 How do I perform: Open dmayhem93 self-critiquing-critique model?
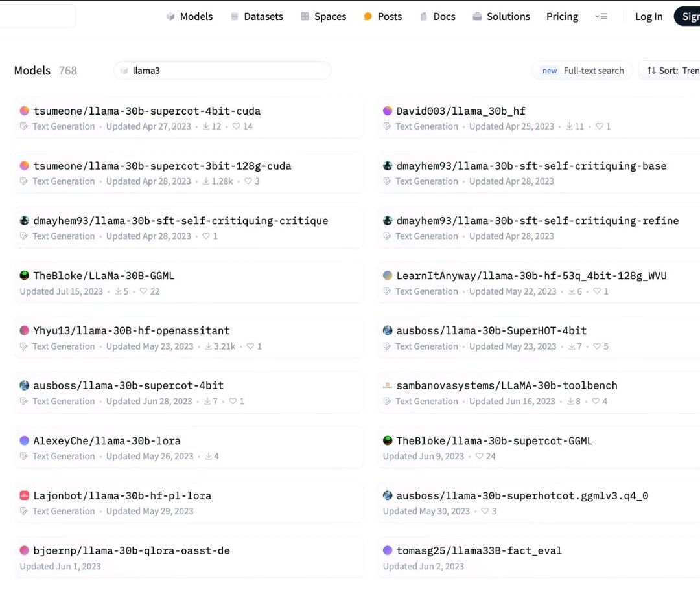[188, 227]
